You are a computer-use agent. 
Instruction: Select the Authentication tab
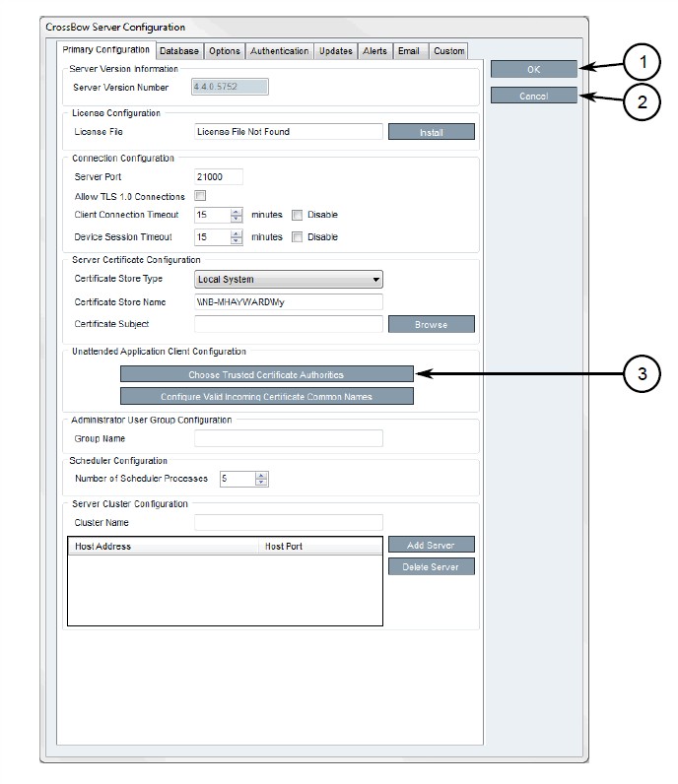(279, 51)
